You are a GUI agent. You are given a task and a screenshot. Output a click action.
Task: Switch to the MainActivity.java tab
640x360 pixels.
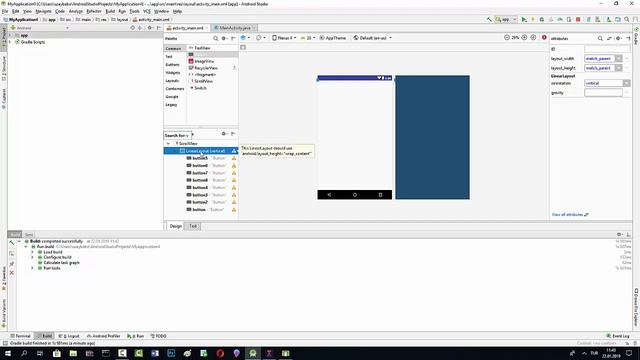tap(235, 28)
